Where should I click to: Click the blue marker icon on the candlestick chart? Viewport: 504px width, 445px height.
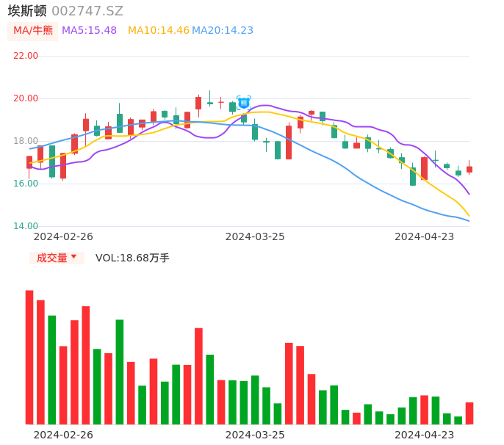click(244, 102)
